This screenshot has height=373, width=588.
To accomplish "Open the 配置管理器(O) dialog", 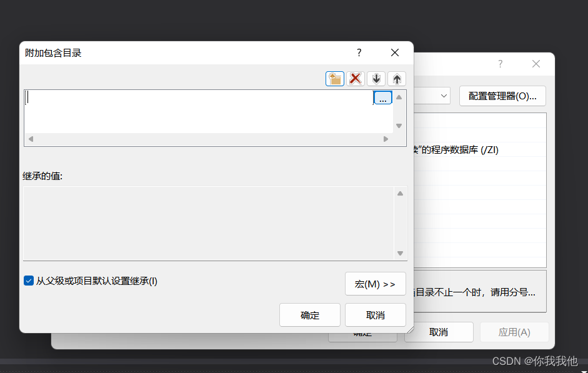I will (x=502, y=96).
